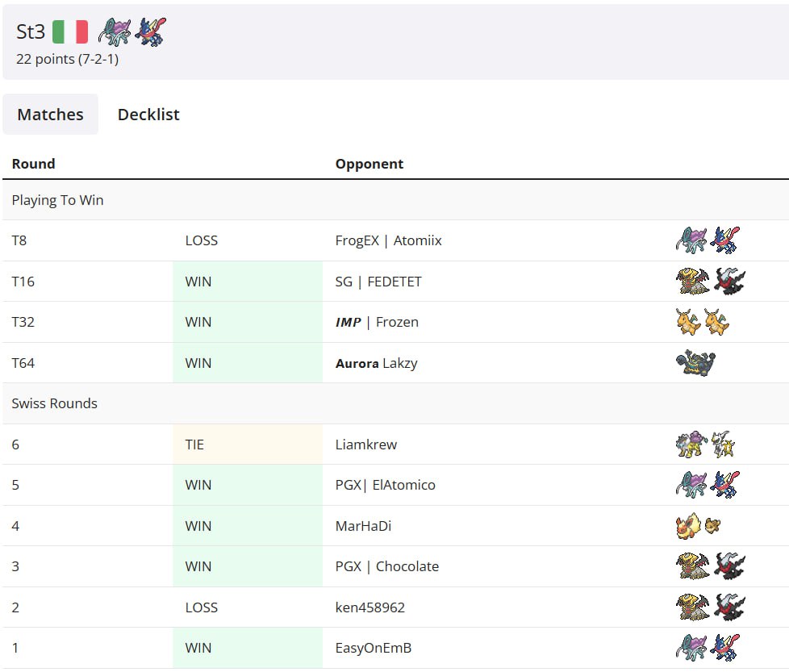Screen dimensions: 789x672
Task: Click the Raikou icon in the Liamkrew row
Action: [x=691, y=445]
